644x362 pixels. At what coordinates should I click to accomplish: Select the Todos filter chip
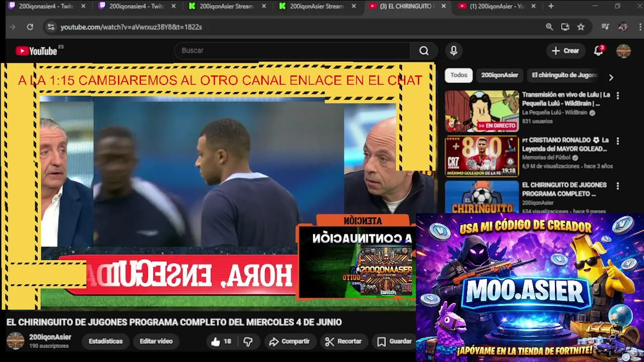pyautogui.click(x=459, y=75)
